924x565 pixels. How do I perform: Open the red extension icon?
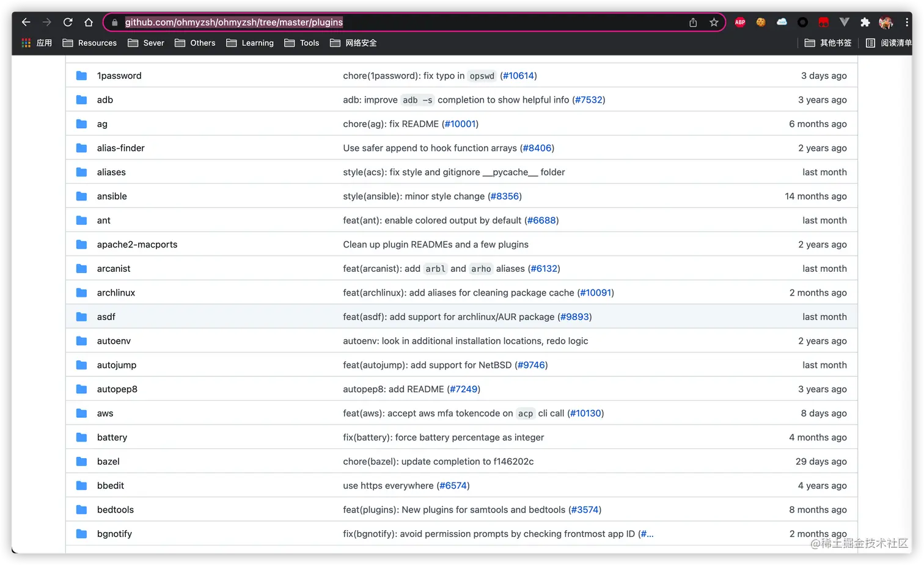pyautogui.click(x=823, y=23)
